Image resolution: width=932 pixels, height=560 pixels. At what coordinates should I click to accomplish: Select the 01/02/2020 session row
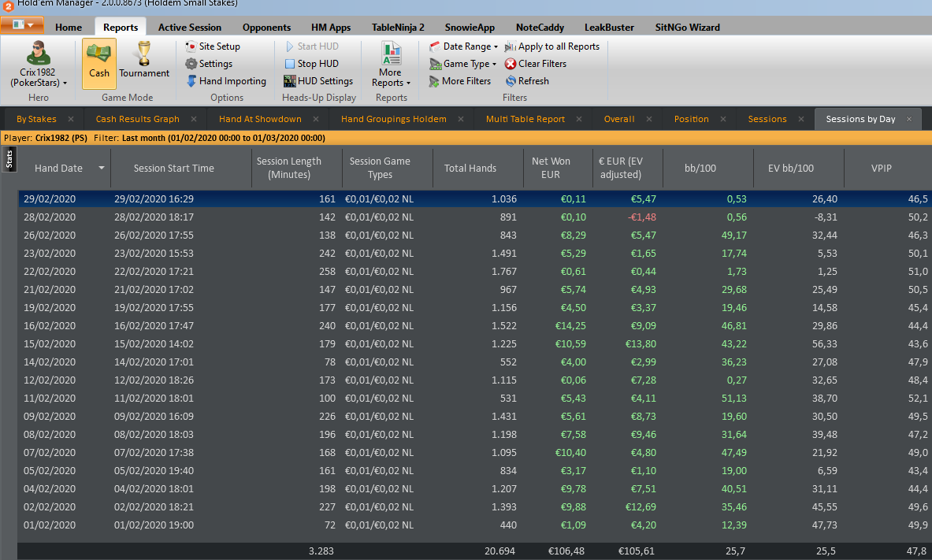[x=475, y=525]
